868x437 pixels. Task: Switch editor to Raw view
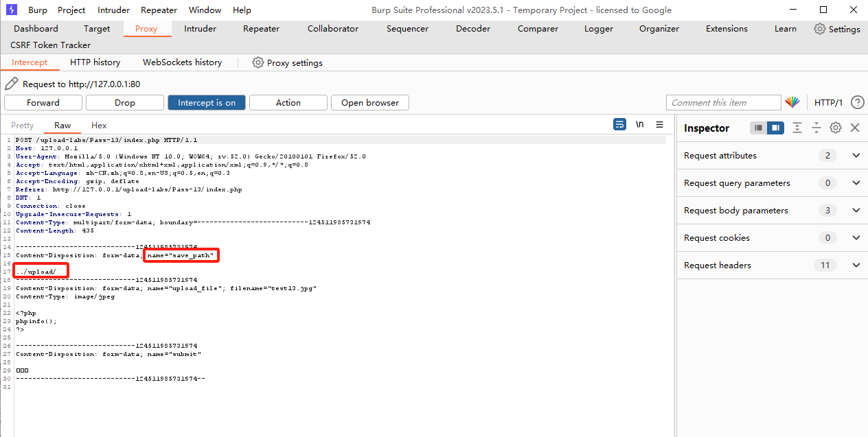pos(62,126)
